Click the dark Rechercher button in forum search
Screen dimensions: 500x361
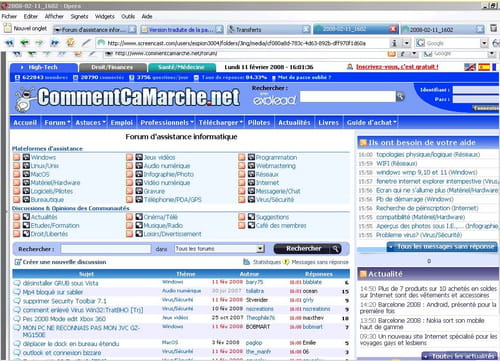307,249
